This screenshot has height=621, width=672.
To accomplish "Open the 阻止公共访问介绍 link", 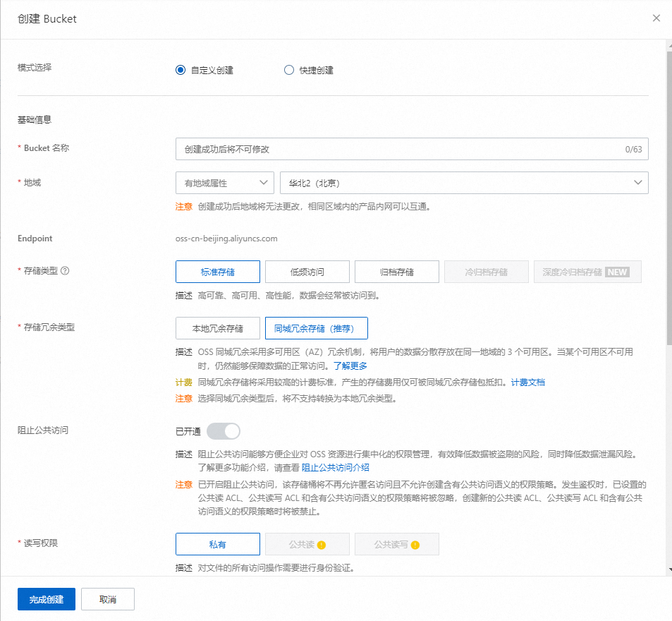I will click(x=335, y=467).
